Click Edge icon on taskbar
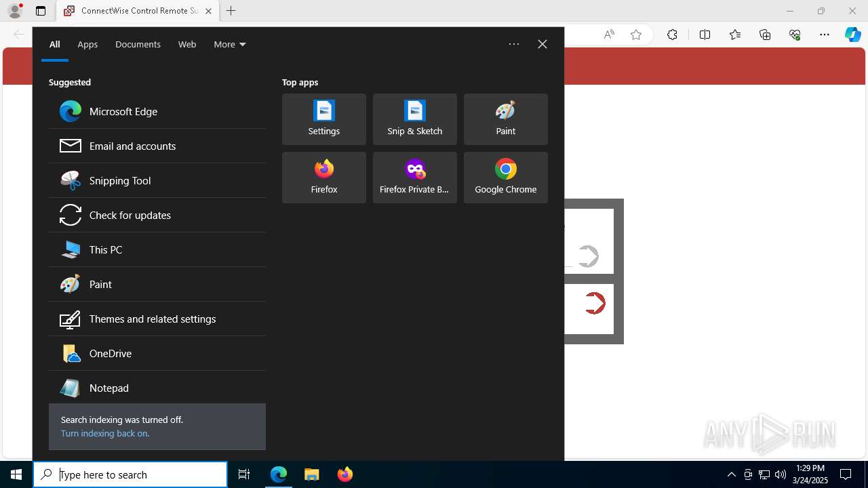This screenshot has height=488, width=868. [279, 474]
